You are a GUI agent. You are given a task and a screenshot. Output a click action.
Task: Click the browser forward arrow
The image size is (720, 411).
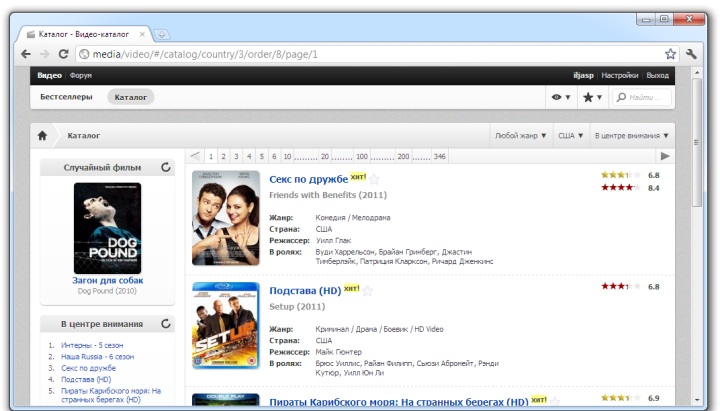tap(45, 54)
